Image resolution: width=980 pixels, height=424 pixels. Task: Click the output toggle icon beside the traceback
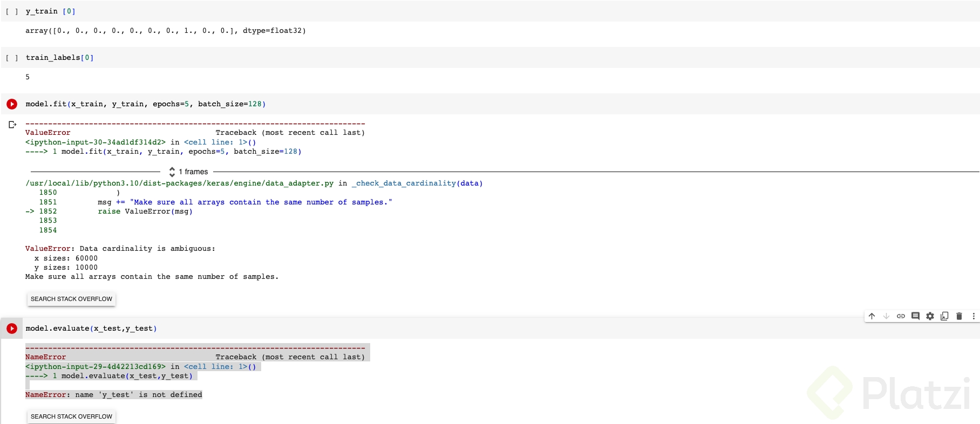[x=12, y=125]
